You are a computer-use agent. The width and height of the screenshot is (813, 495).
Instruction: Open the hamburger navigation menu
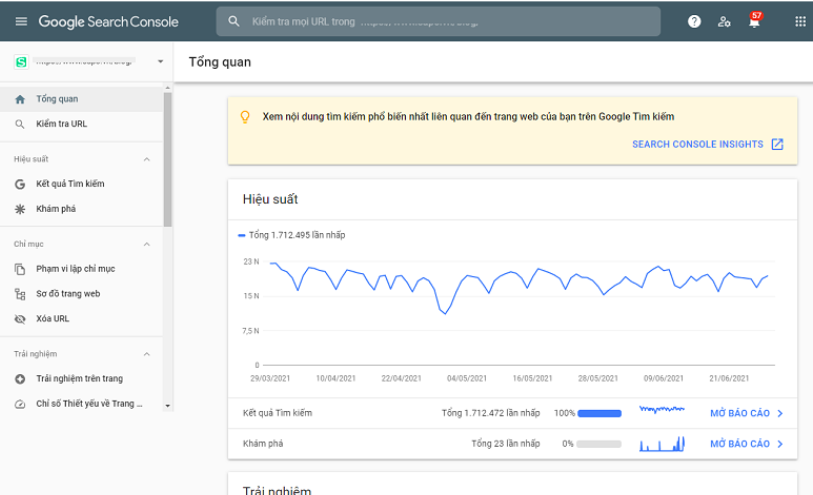point(21,21)
